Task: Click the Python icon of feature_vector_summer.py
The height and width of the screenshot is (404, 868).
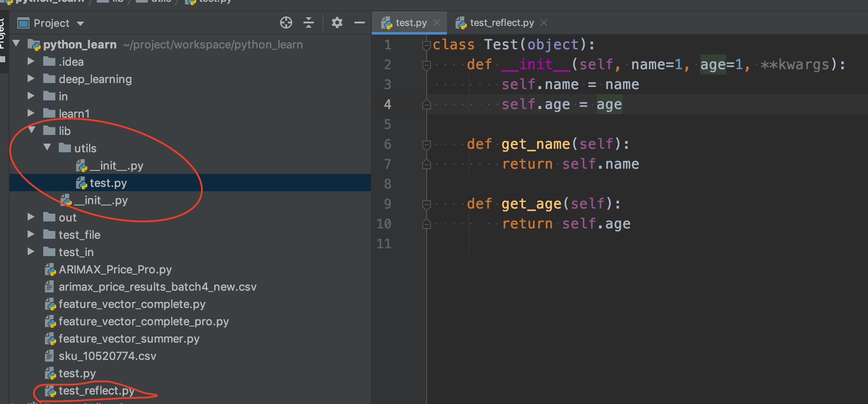Action: [x=49, y=339]
